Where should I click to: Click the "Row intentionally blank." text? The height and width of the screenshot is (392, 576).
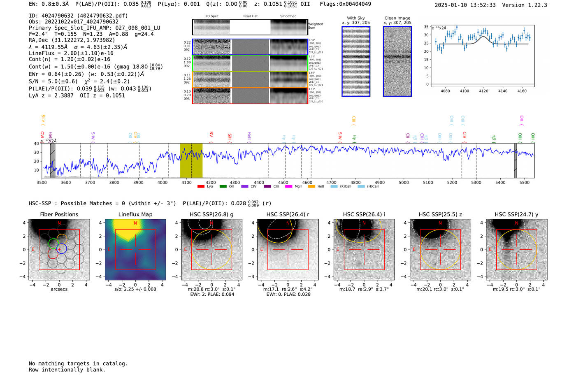[x=67, y=370]
